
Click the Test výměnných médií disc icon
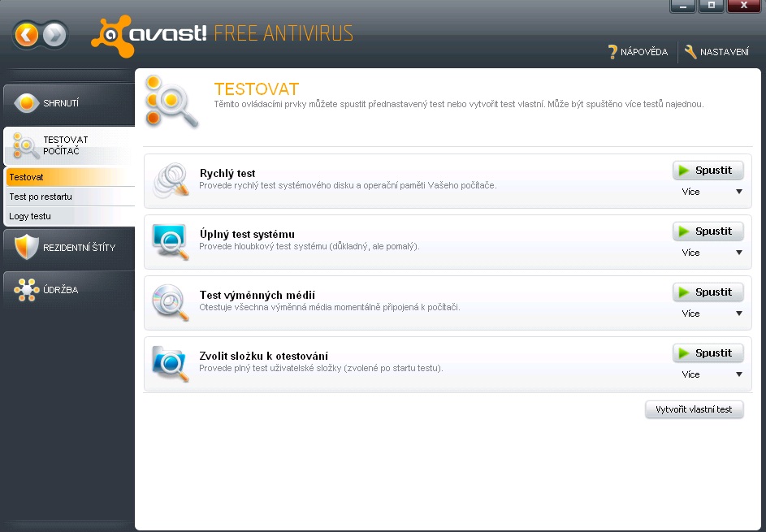point(170,303)
